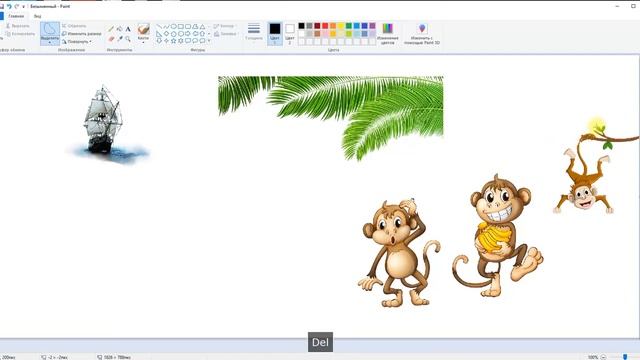Screen dimensions: 640x360
Task: Switch to the Вид (View) tab
Action: [37, 16]
